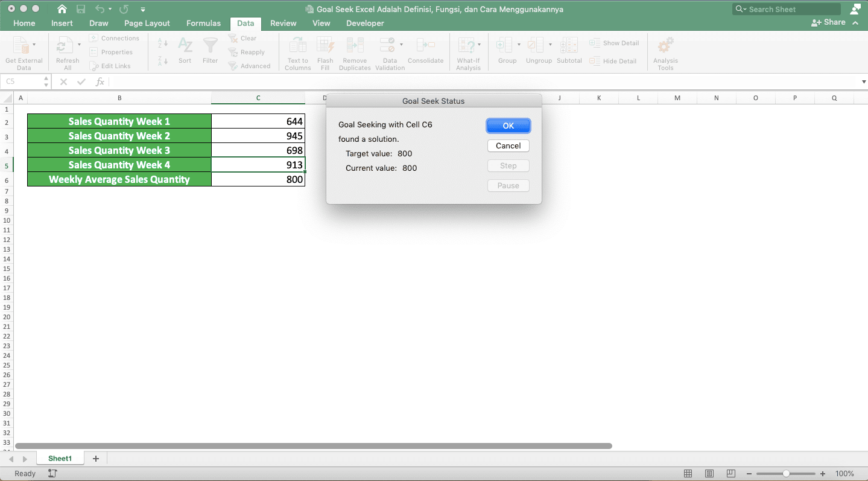
Task: Open Get External Data
Action: click(24, 53)
